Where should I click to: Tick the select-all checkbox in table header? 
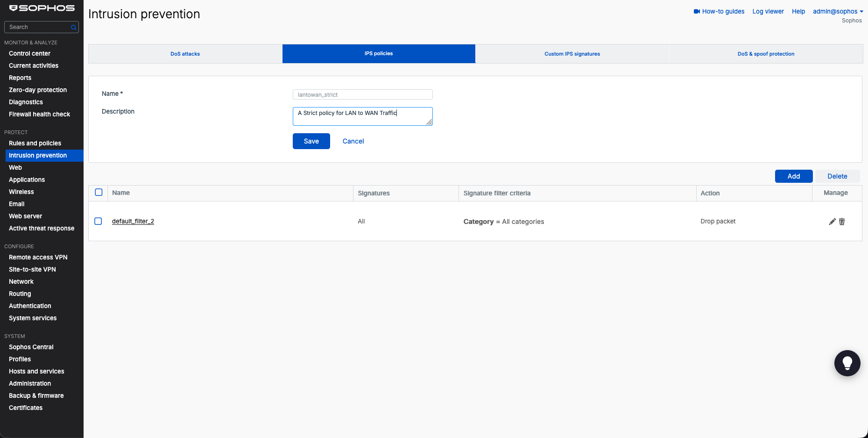coord(99,192)
